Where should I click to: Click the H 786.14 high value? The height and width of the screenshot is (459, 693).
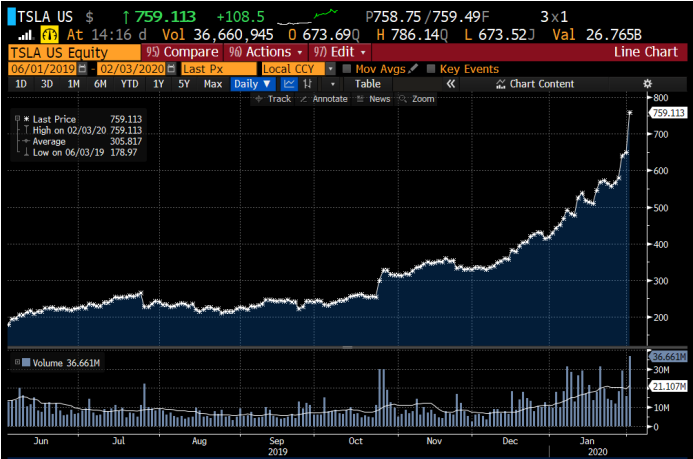coord(412,34)
